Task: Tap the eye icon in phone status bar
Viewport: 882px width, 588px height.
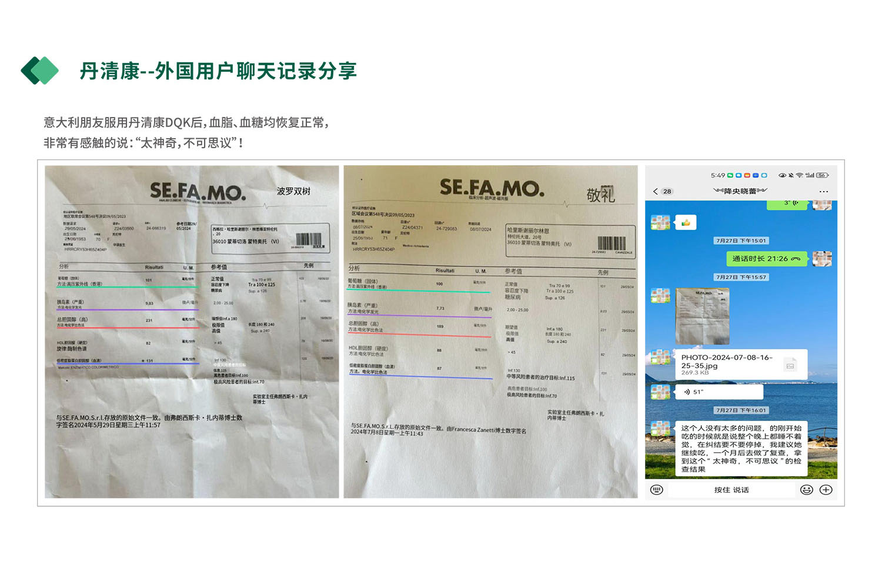Action: 782,175
